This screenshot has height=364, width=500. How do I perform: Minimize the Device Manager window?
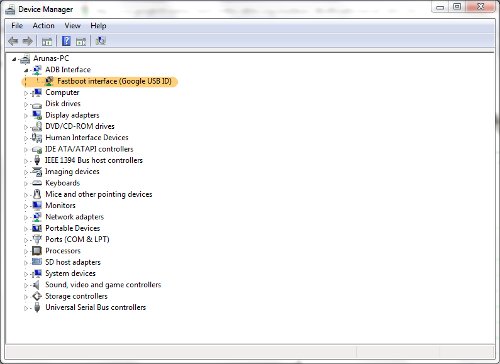tap(440, 7)
